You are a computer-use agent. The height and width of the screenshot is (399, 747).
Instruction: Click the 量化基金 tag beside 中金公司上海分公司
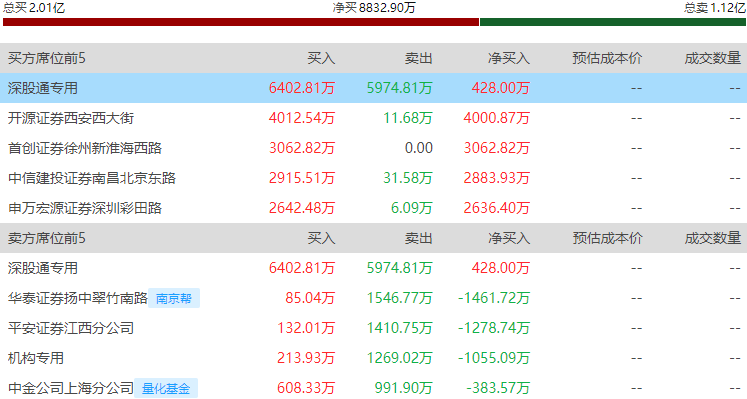click(166, 389)
